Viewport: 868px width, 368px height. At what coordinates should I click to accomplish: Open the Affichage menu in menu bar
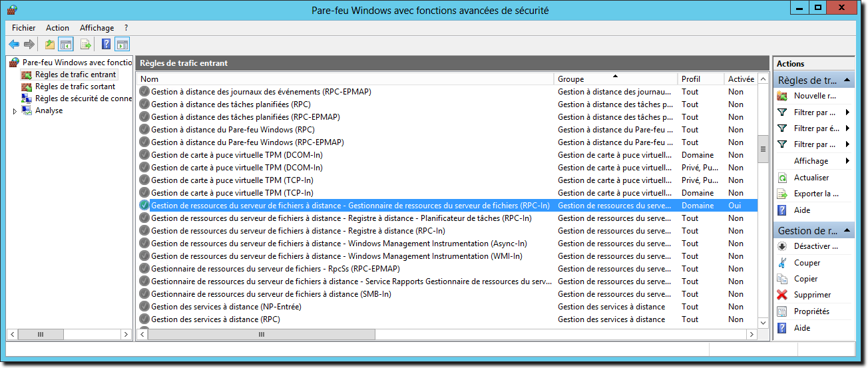tap(97, 28)
